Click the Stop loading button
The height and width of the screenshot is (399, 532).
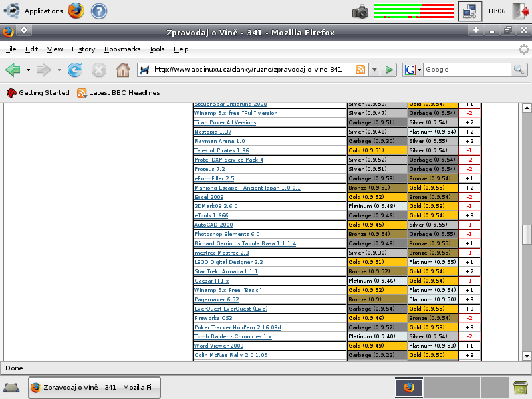(98, 70)
